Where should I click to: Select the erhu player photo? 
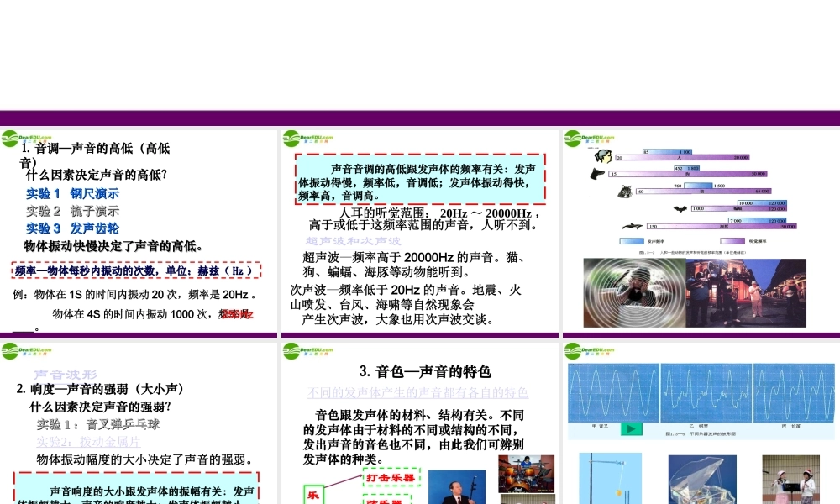click(457, 487)
